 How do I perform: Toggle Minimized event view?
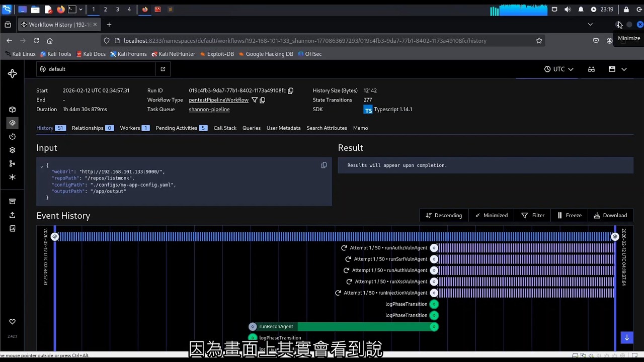(x=491, y=215)
